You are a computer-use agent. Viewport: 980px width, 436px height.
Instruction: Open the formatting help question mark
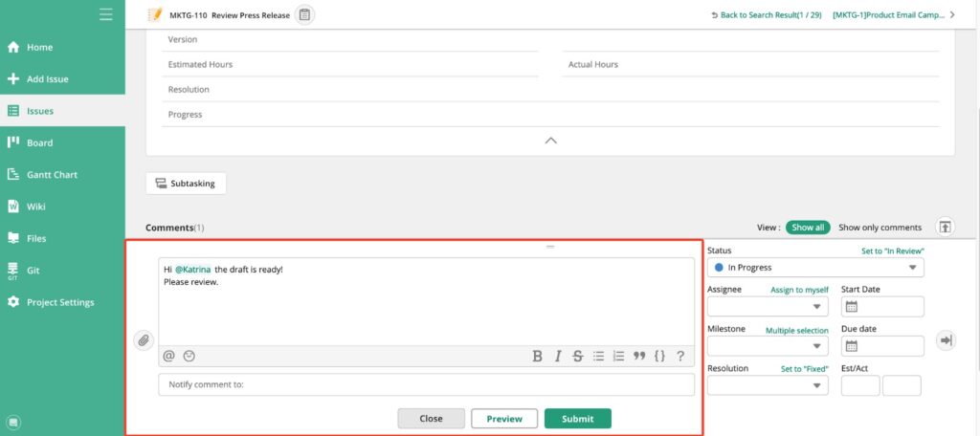click(680, 356)
